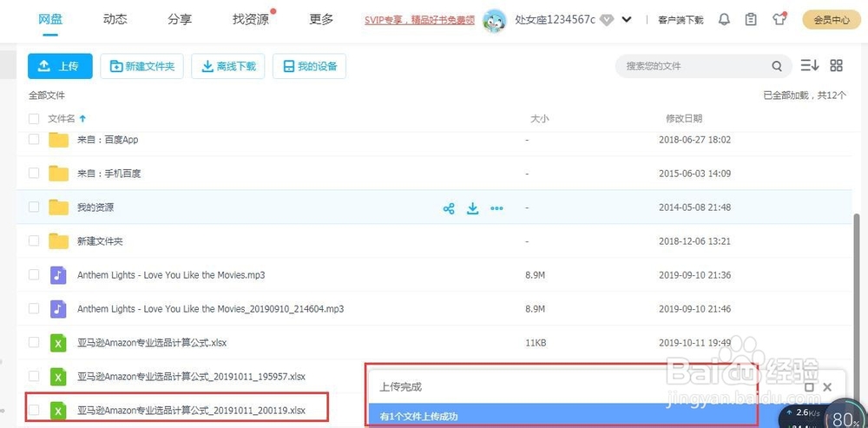
Task: Click the user avatar picture
Action: click(495, 21)
